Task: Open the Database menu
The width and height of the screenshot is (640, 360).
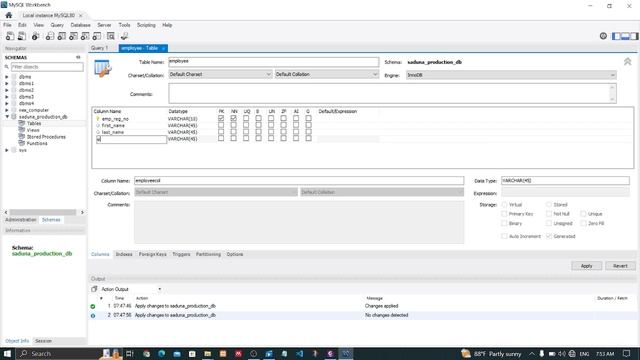Action: click(x=80, y=25)
